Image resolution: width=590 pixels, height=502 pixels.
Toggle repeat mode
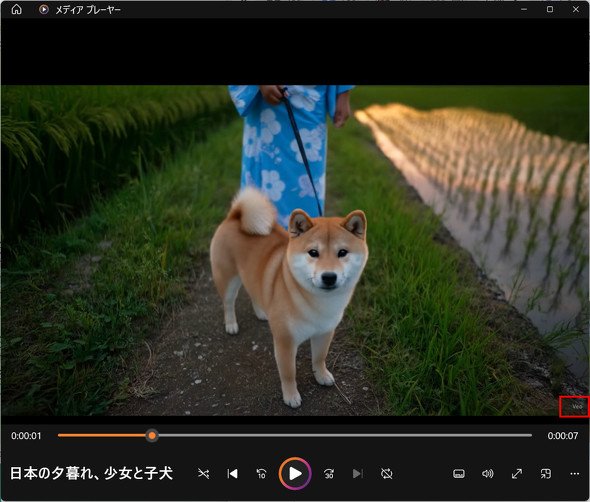click(386, 473)
